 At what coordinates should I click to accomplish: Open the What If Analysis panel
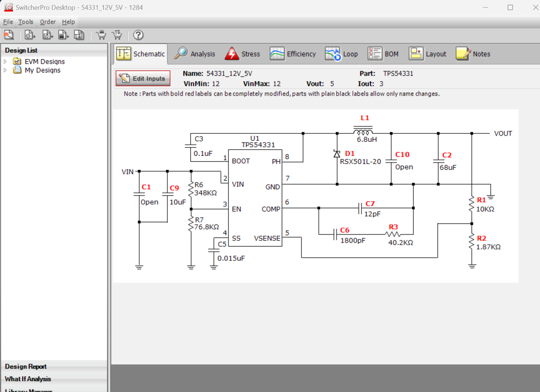[x=54, y=379]
